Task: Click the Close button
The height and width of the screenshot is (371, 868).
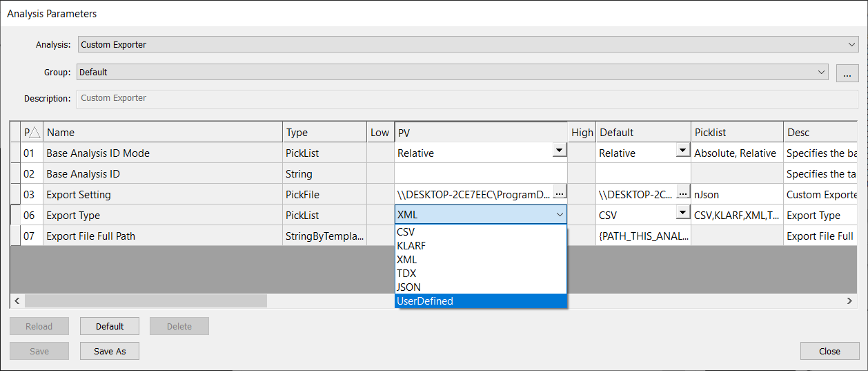Action: pos(829,351)
